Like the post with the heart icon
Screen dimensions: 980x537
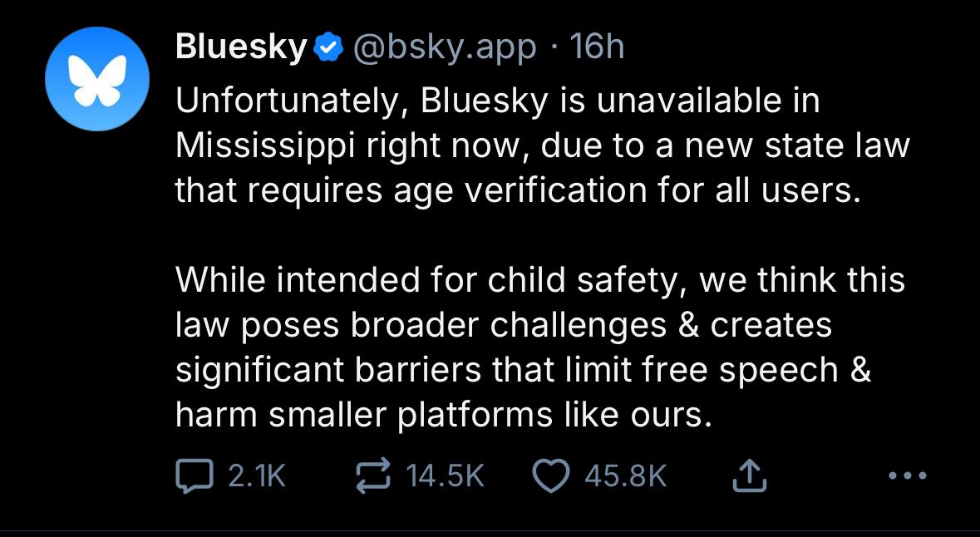coord(550,476)
